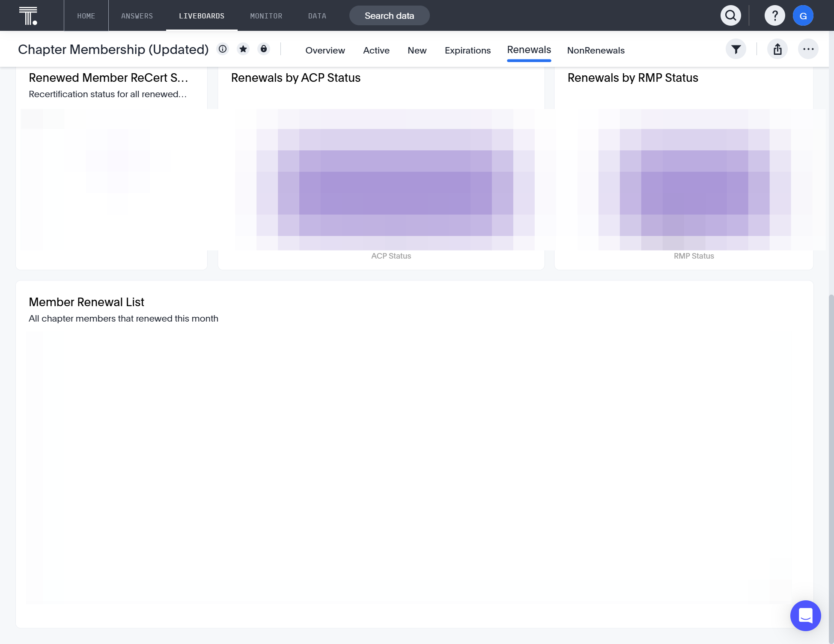Screen dimensions: 834x644
Task: Click the Renewed Member ReCert tile title
Action: (x=108, y=78)
